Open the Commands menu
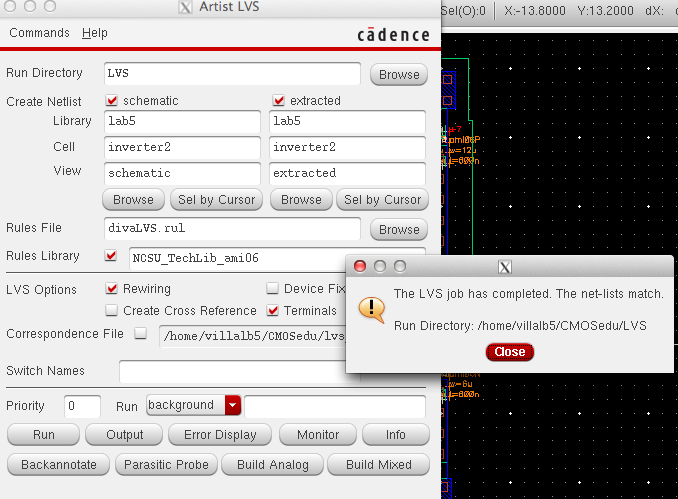The width and height of the screenshot is (678, 499). pos(39,33)
